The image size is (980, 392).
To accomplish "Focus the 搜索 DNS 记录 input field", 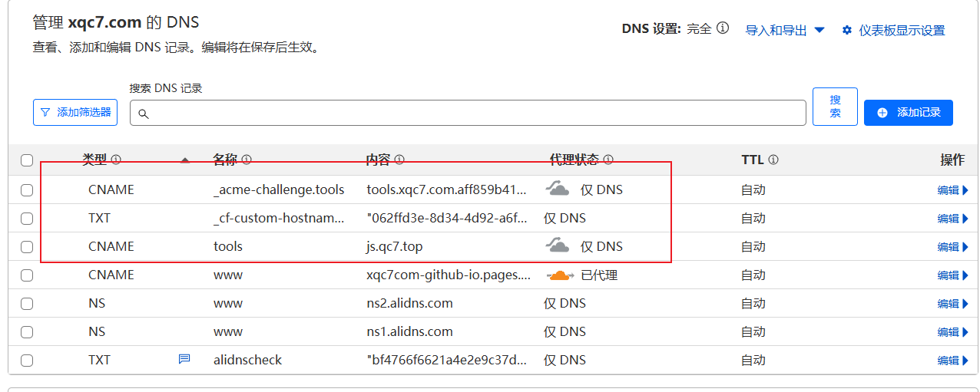I will tap(468, 113).
